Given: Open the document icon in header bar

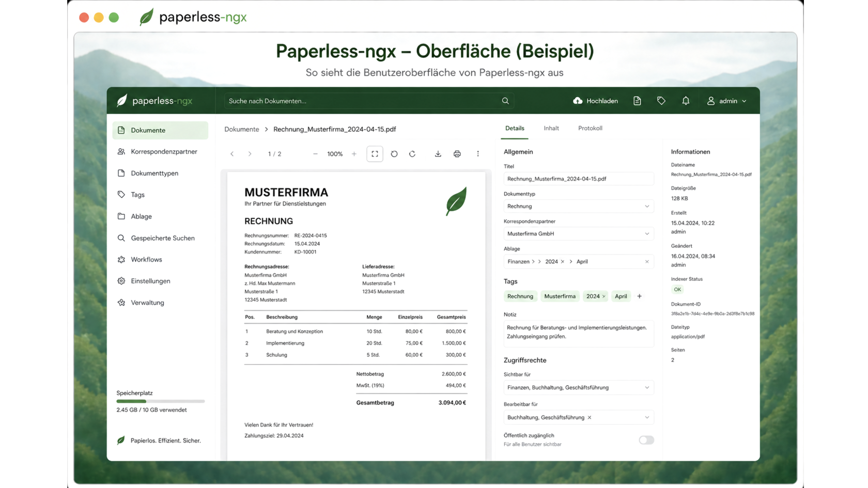Looking at the screenshot, I should [x=637, y=101].
